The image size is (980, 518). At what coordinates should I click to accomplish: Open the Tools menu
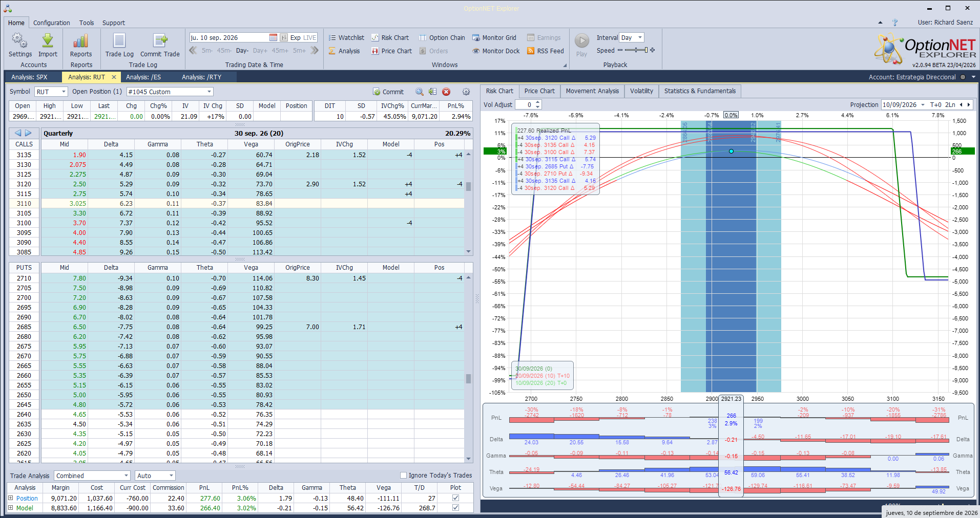[x=87, y=23]
